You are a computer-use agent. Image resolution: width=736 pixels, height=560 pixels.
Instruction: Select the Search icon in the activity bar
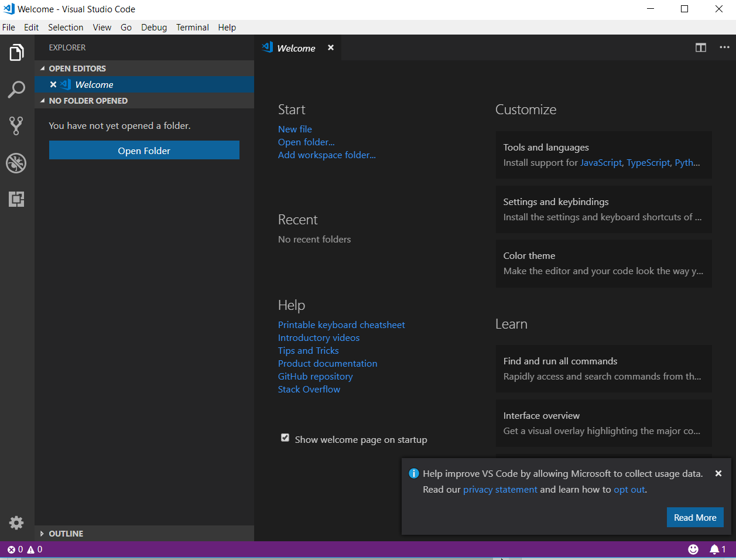(16, 89)
